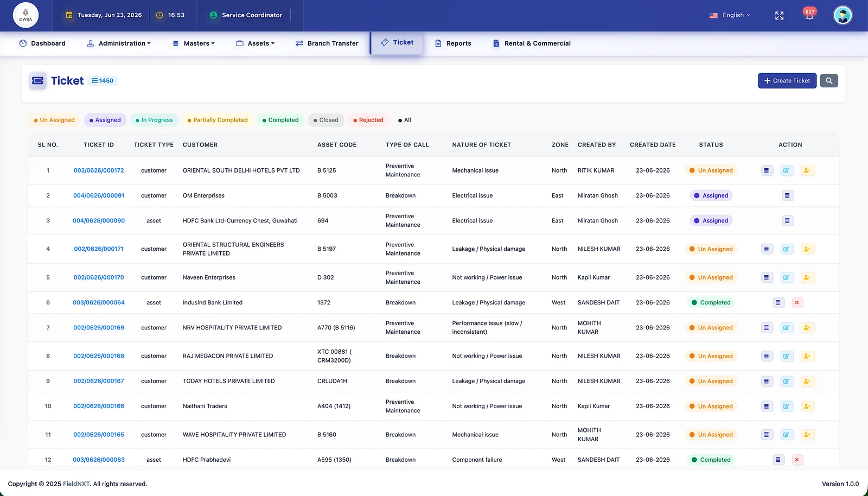Edit icon for ticket 002/0626/000171
The image size is (868, 496).
(786, 249)
